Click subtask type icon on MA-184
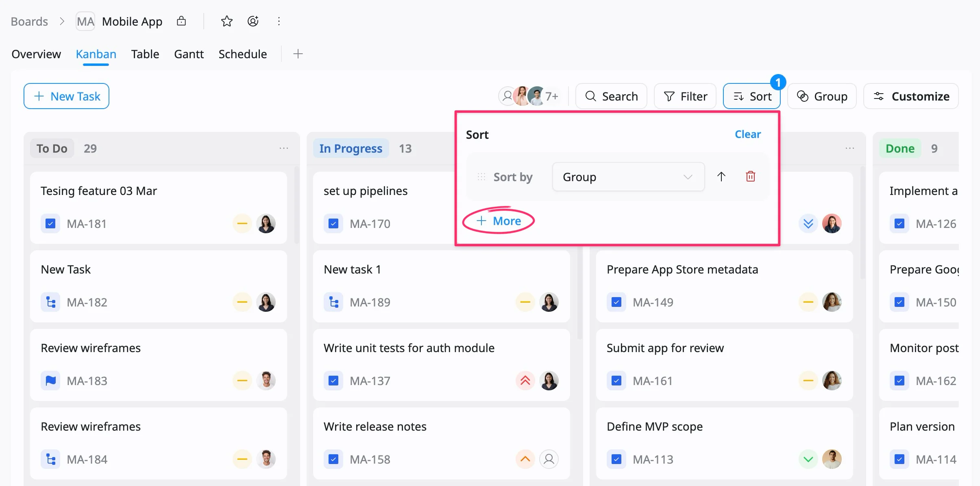This screenshot has width=980, height=486. coord(50,459)
